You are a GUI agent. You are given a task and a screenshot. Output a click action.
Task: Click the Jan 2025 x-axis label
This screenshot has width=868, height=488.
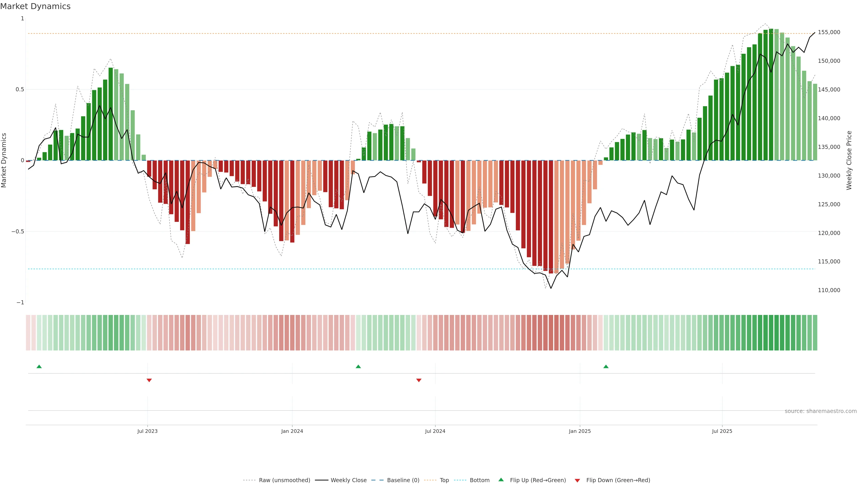pyautogui.click(x=580, y=431)
